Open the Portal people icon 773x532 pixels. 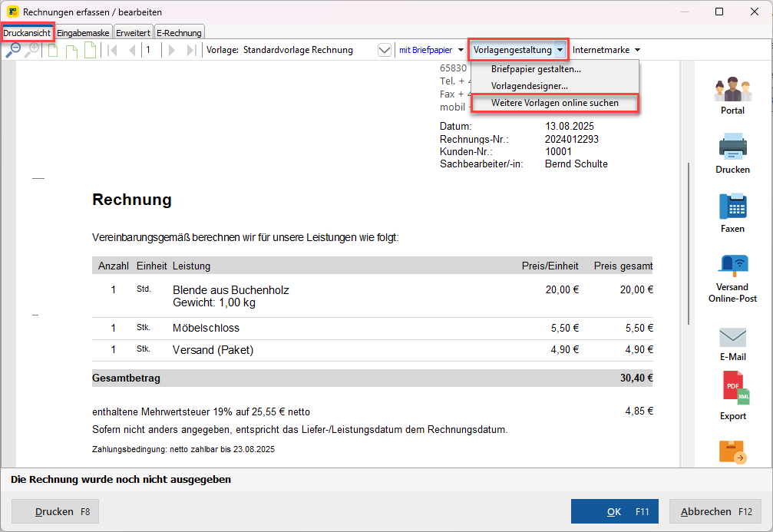point(732,89)
